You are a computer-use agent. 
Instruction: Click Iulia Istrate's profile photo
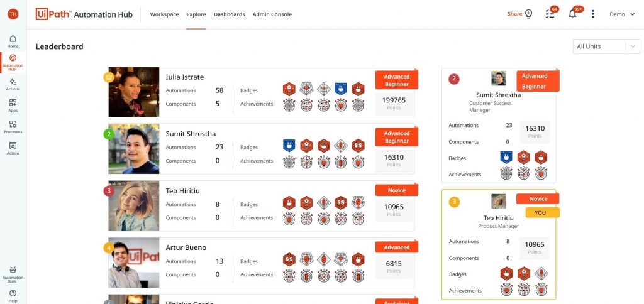tap(134, 92)
